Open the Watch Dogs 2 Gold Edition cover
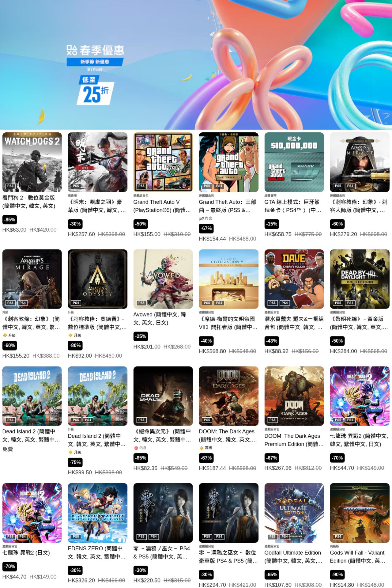This screenshot has height=588, width=392. coord(32,162)
